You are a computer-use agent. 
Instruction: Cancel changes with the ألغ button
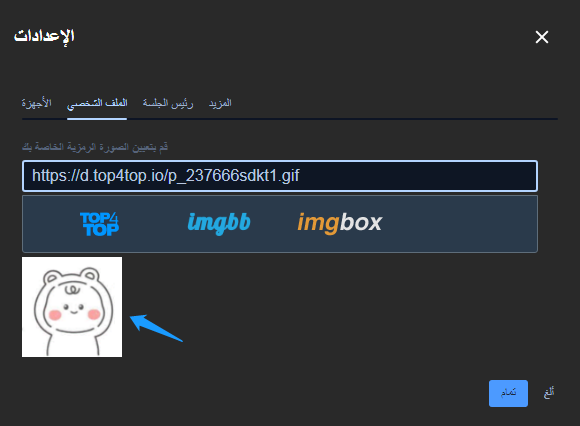coord(549,393)
